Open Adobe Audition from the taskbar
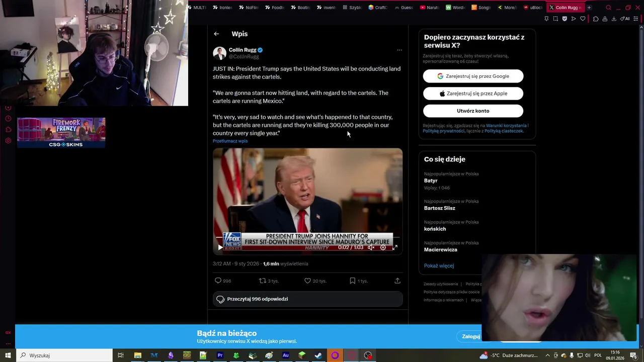The width and height of the screenshot is (644, 362). pos(286,355)
